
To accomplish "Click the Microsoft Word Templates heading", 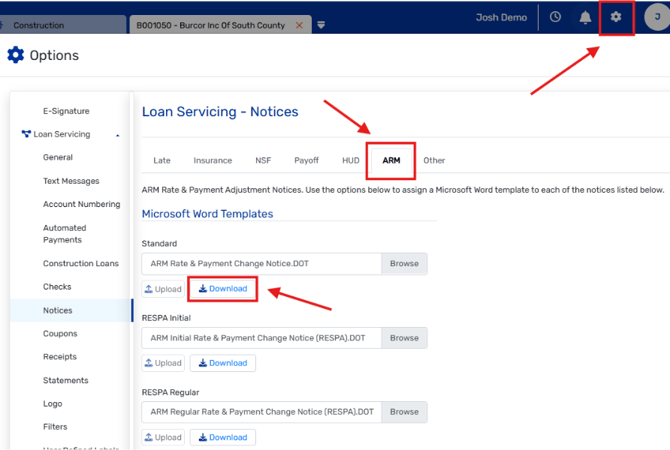I will tap(207, 214).
